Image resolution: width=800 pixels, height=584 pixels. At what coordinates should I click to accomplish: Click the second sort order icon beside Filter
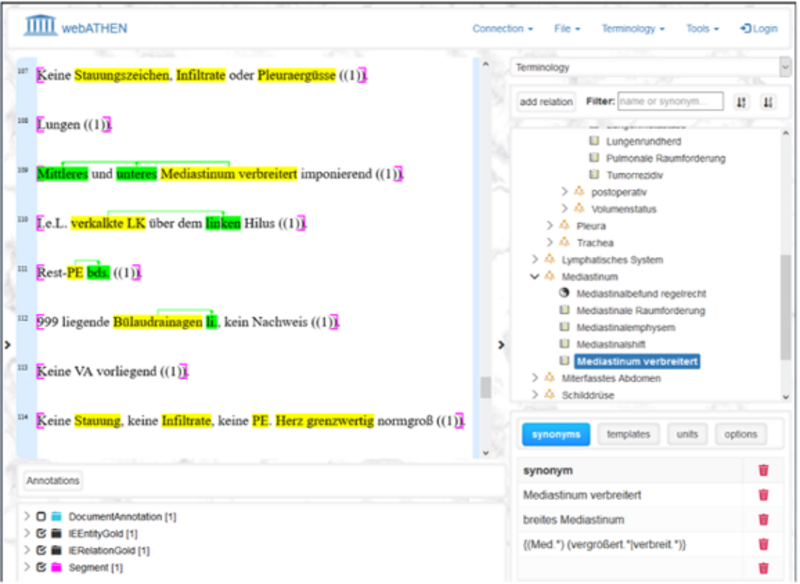coord(767,102)
